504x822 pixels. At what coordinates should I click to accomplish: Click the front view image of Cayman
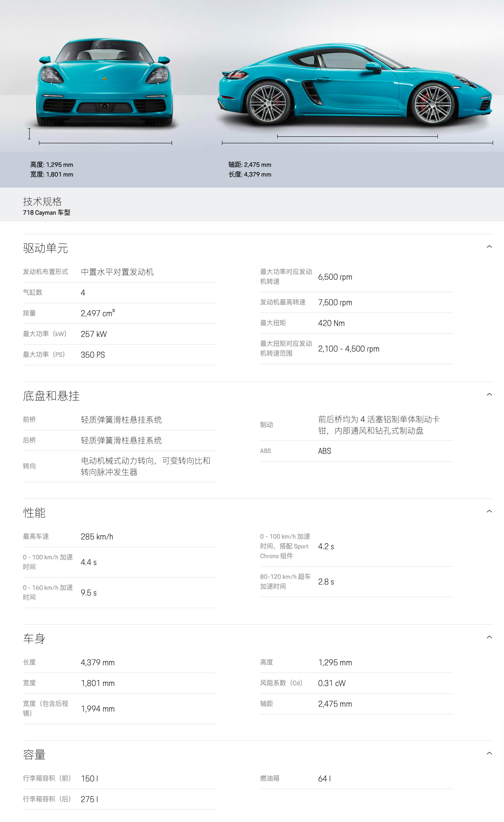pos(104,82)
